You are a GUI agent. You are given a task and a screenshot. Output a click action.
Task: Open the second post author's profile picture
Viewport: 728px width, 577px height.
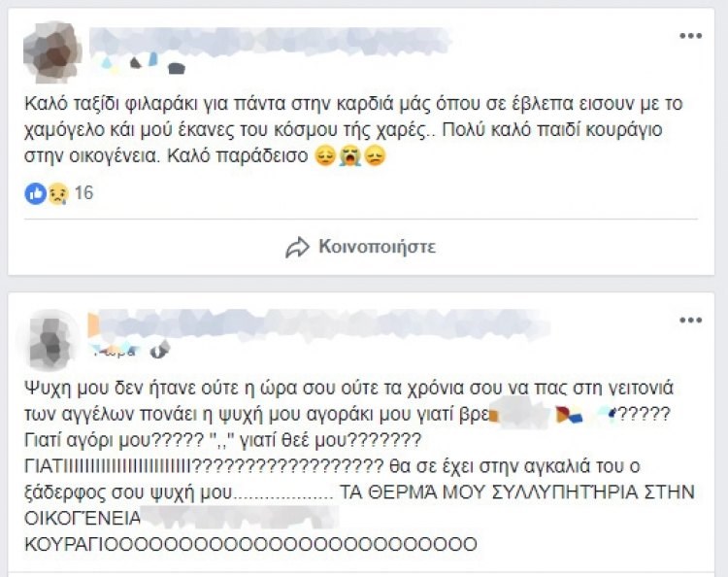point(52,341)
